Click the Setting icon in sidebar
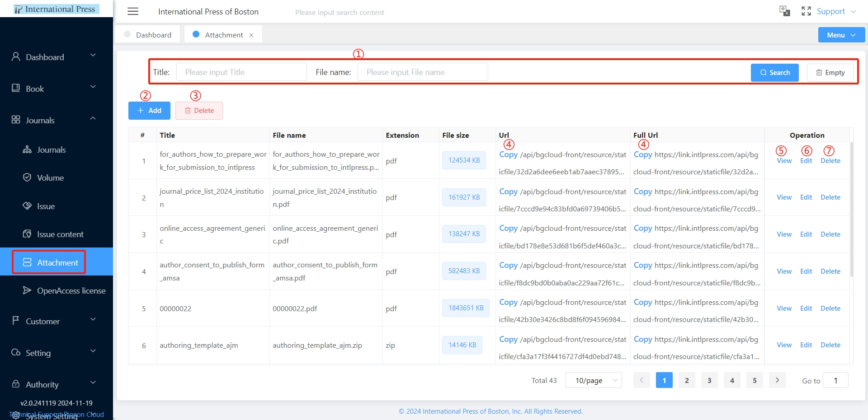 click(16, 352)
